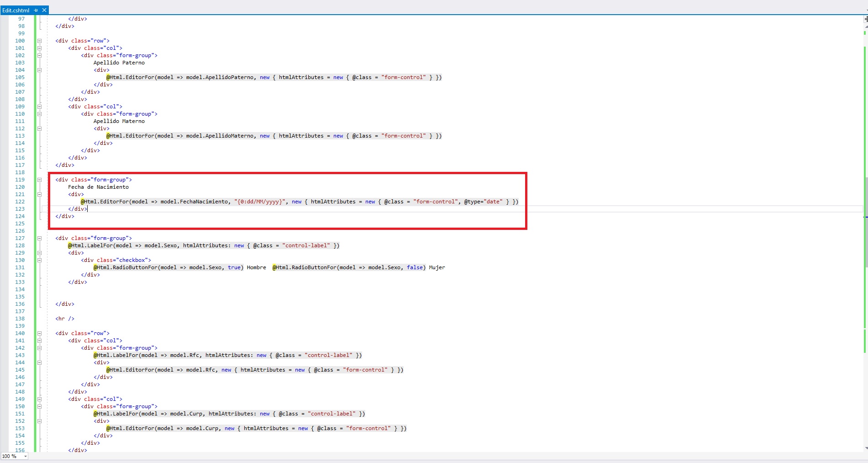Click line number 99 in the gutter
Viewport: 868px width, 463px height.
tap(21, 33)
